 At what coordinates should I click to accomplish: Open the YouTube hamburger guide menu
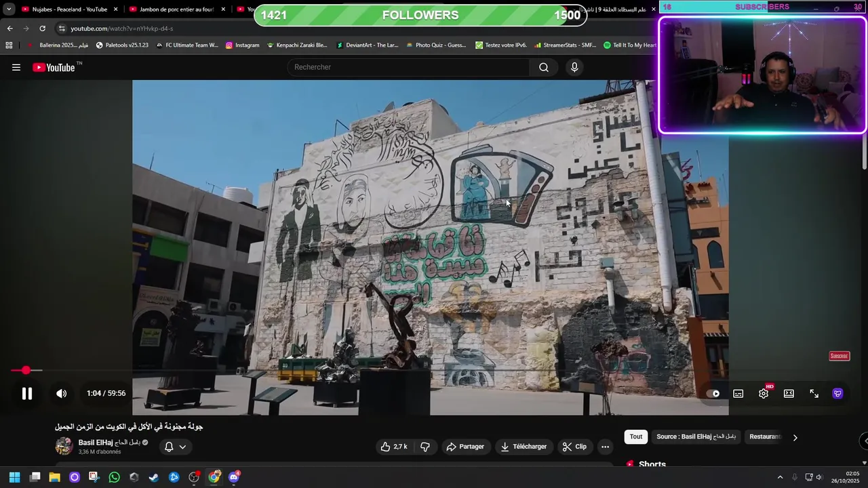coord(16,67)
